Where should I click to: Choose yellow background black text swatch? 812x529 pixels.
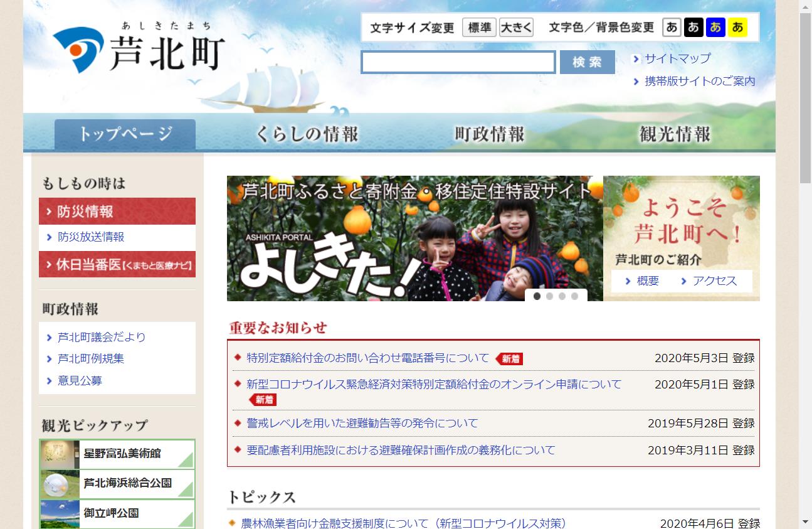tap(737, 28)
